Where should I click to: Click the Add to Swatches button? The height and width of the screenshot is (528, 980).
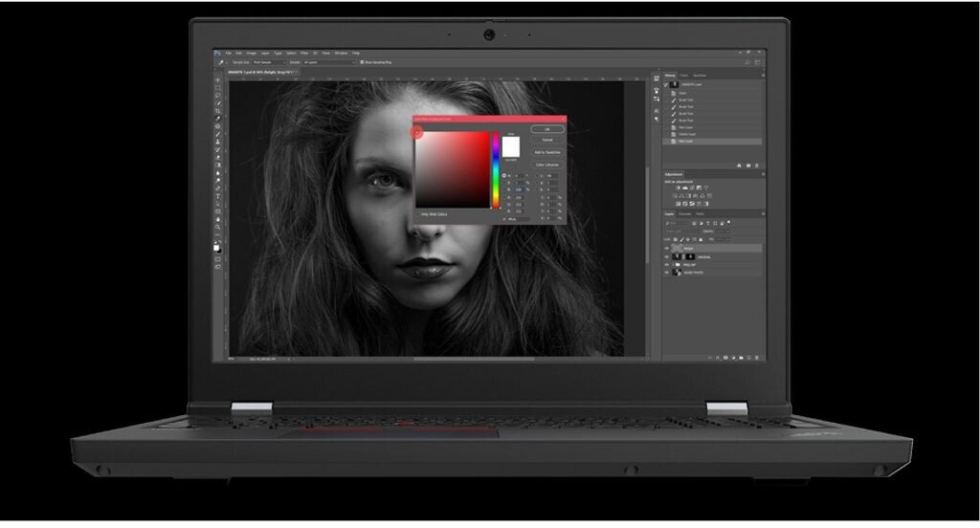click(x=547, y=152)
